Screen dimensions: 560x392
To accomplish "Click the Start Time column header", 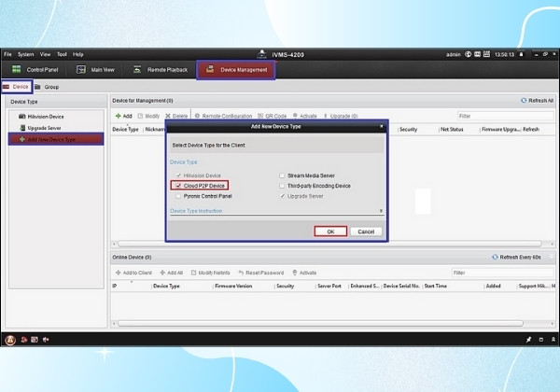I will (435, 286).
